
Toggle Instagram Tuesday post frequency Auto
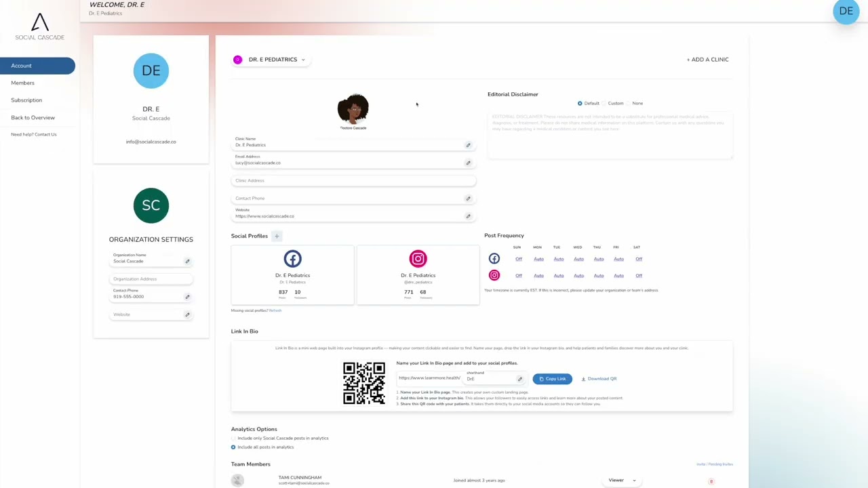tap(559, 276)
